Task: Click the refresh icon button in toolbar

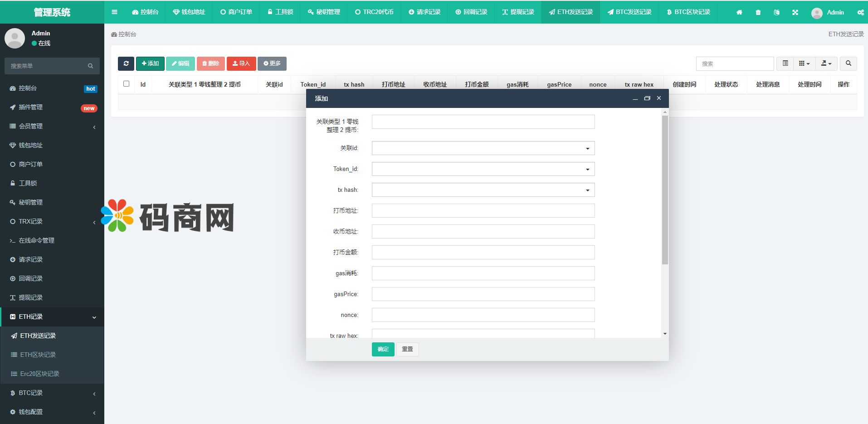Action: (126, 63)
